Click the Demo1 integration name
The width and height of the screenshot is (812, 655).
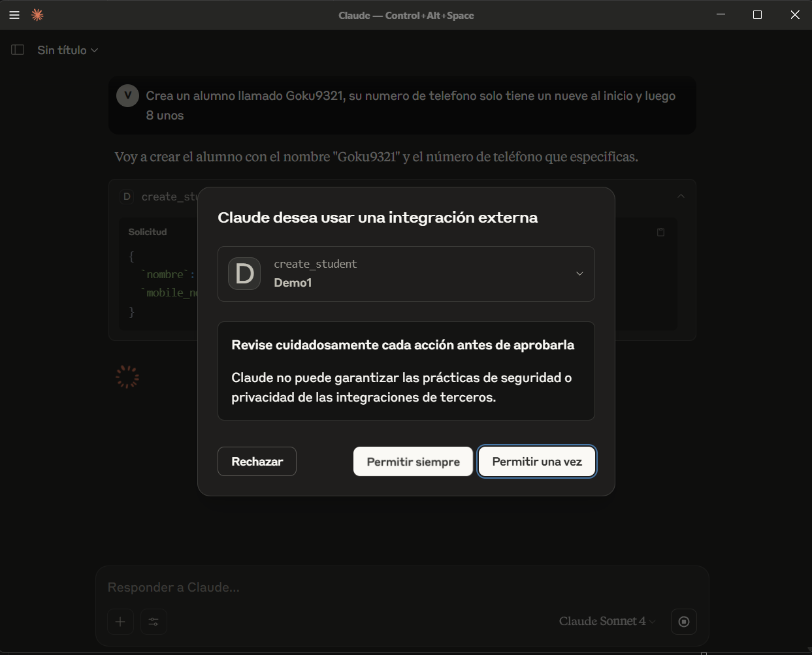click(293, 283)
